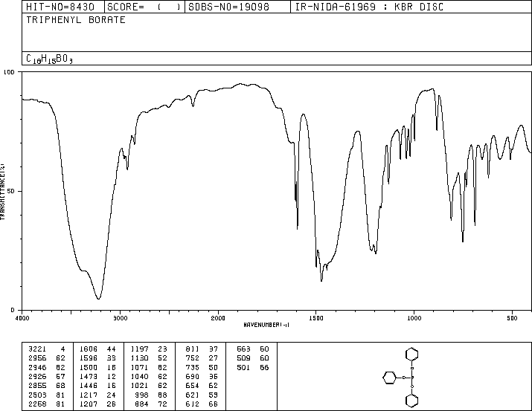The image size is (532, 411).
Task: Click the SDBS-NO=19098 header text
Action: pos(228,7)
